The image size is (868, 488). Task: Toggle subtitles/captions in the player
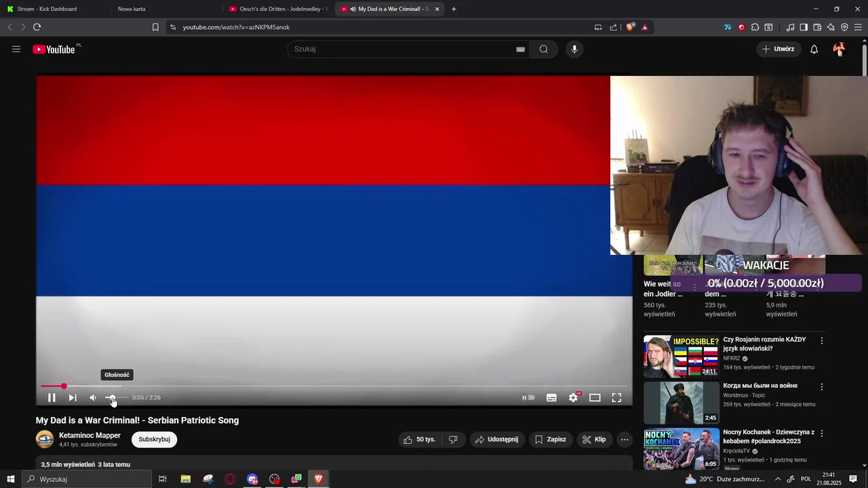pos(551,398)
